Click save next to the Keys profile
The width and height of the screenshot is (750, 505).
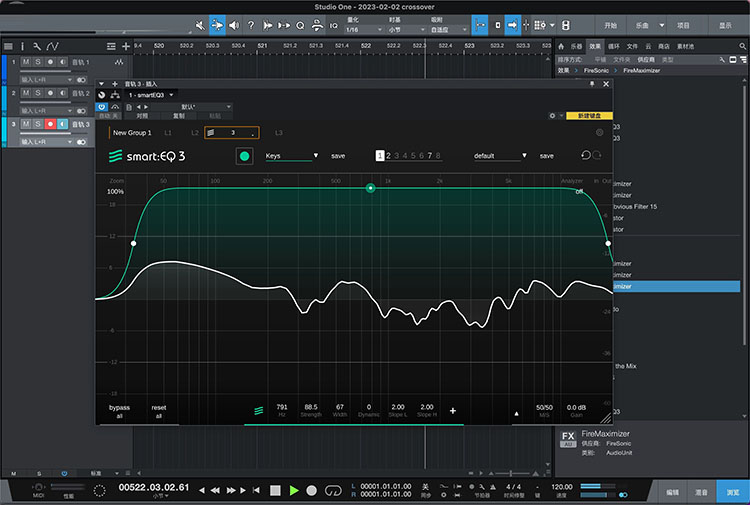(338, 156)
